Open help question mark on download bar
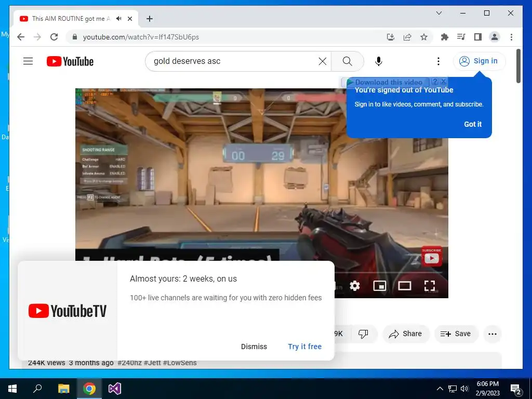This screenshot has width=532, height=399. click(435, 82)
